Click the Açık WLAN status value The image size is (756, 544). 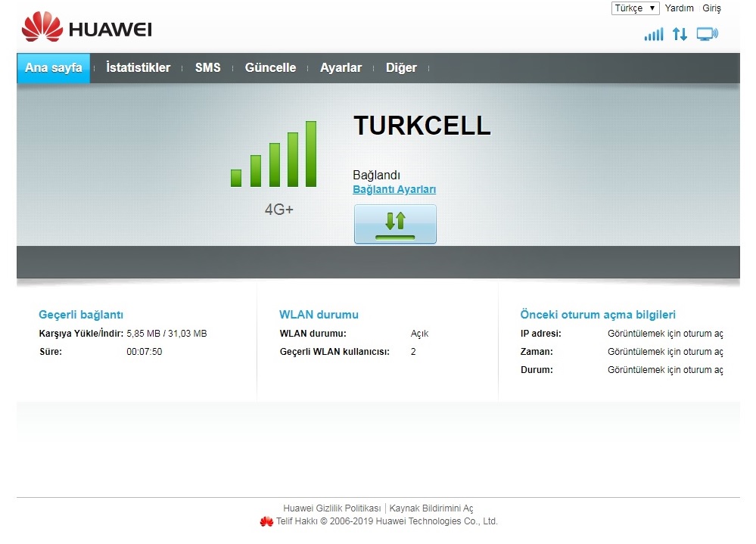click(419, 334)
